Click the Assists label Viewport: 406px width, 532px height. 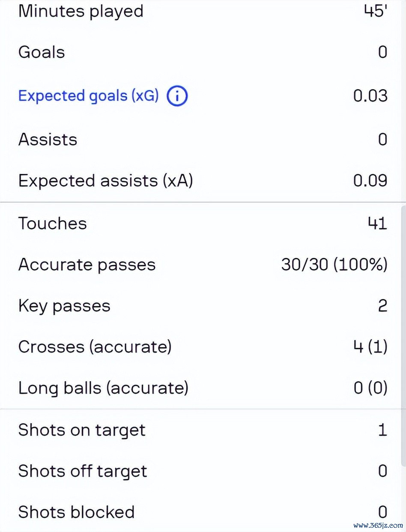tap(48, 139)
